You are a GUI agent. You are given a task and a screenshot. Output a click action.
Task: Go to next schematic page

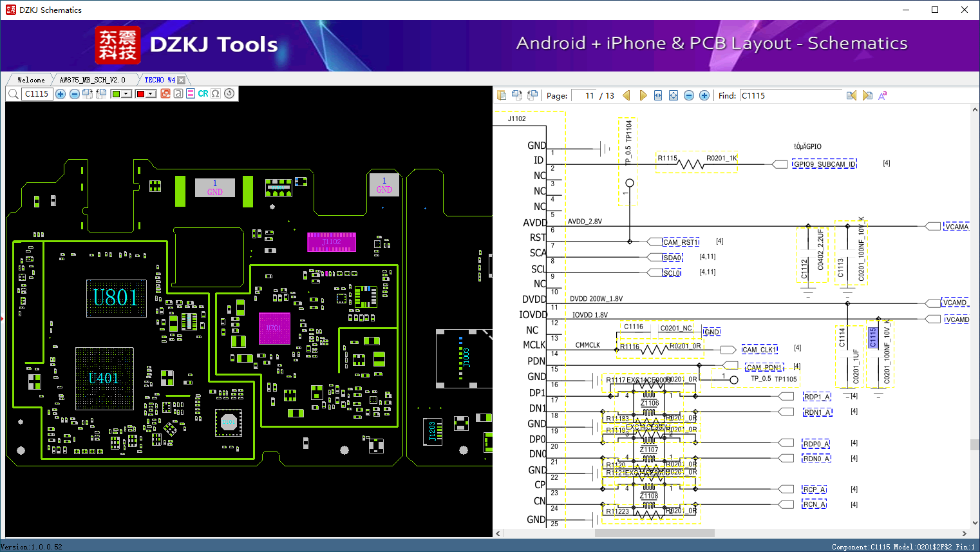point(643,95)
